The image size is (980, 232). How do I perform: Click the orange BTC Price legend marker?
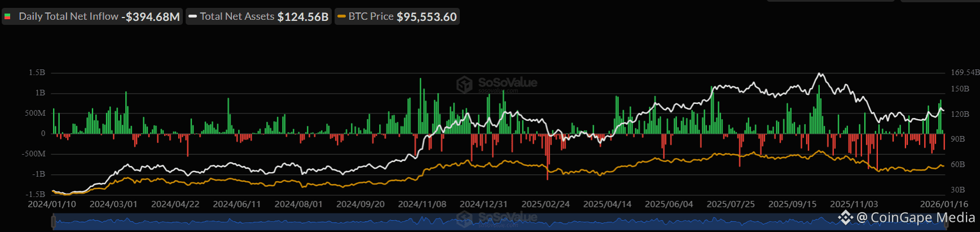click(341, 16)
